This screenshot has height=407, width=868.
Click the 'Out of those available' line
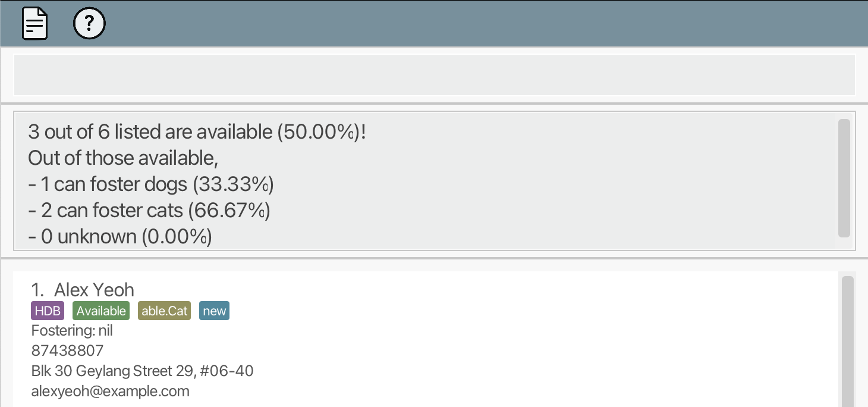tap(123, 158)
